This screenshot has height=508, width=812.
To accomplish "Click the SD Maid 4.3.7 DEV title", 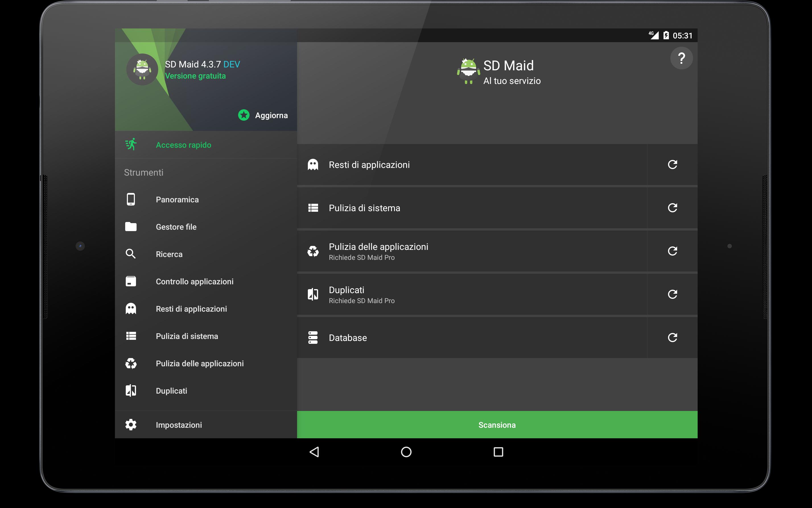I will point(203,64).
